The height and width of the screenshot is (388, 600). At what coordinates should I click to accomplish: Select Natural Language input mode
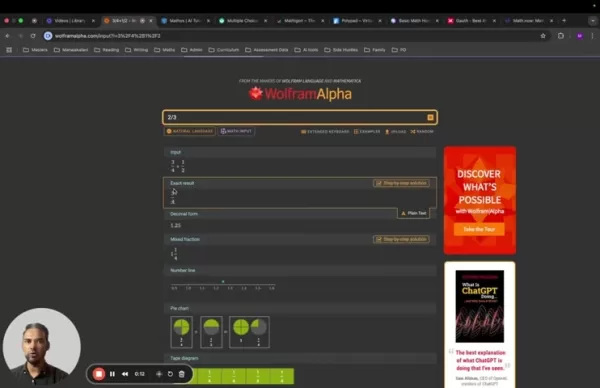pyautogui.click(x=190, y=131)
